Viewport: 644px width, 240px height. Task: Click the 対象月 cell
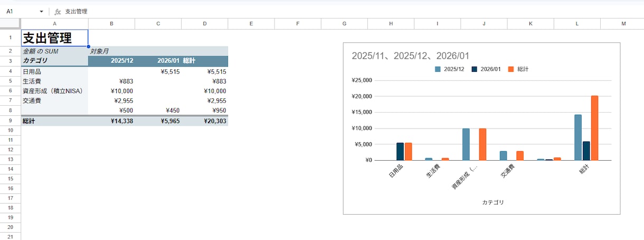click(x=111, y=51)
